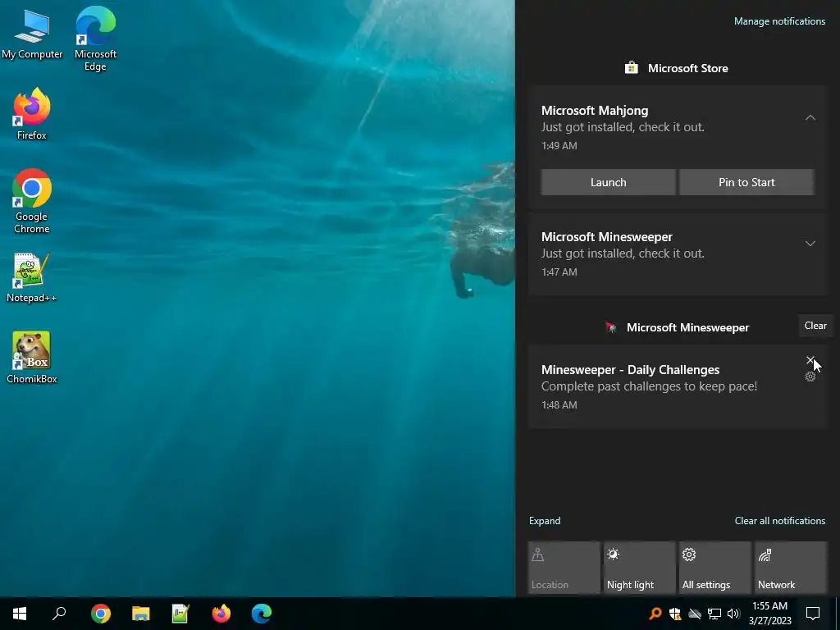This screenshot has width=840, height=630.
Task: Open the volume speaker tray icon
Action: click(733, 614)
